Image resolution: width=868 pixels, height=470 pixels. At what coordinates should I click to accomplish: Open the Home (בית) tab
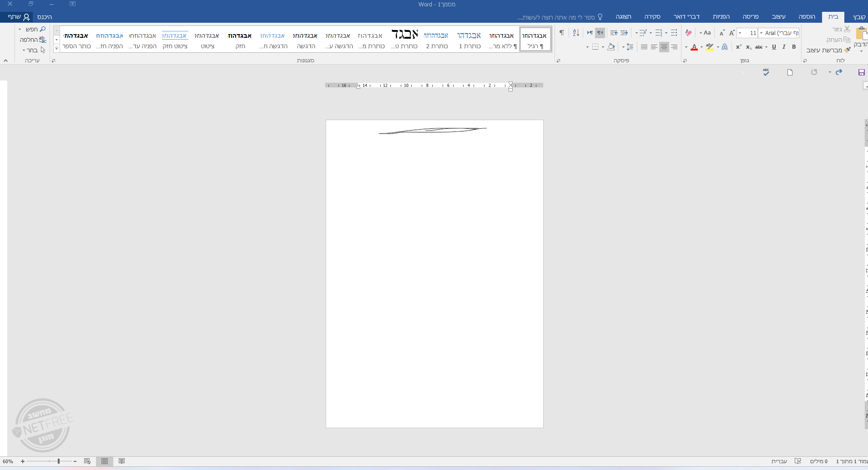click(x=833, y=17)
